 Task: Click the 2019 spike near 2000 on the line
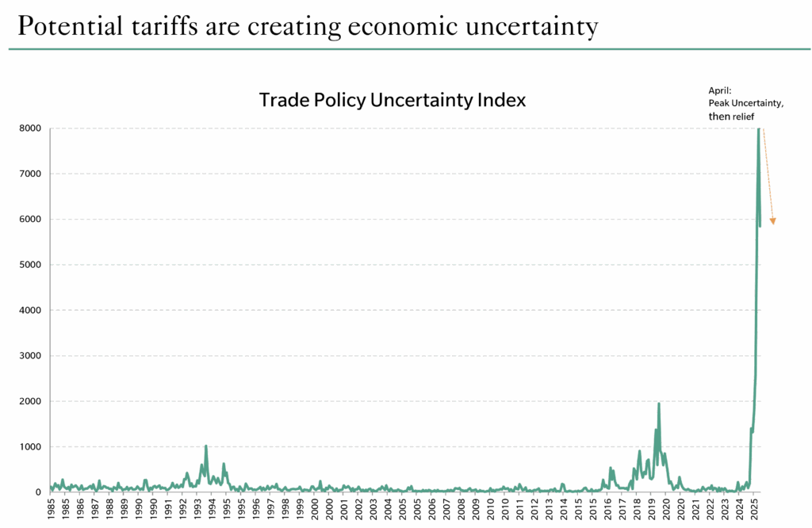pos(659,404)
